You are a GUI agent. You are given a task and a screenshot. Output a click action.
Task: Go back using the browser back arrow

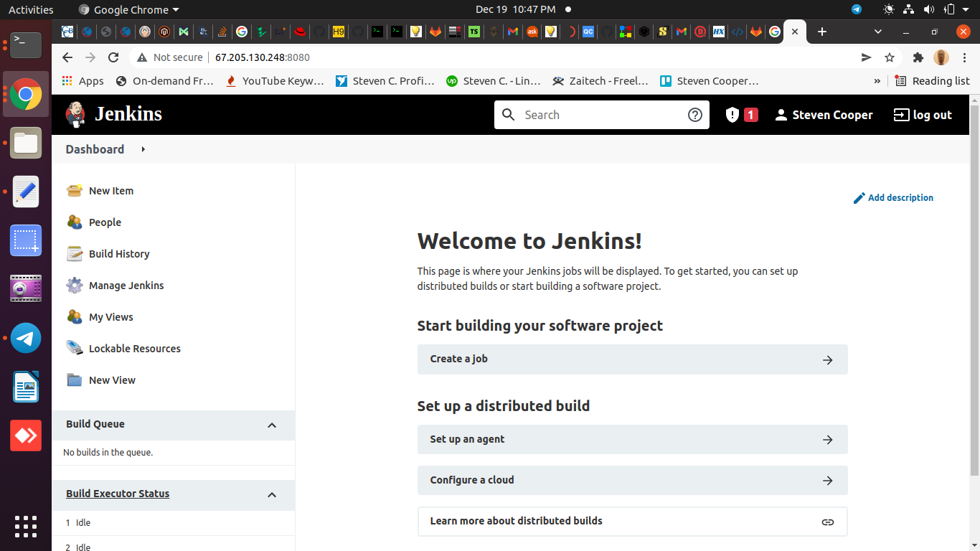[x=67, y=57]
